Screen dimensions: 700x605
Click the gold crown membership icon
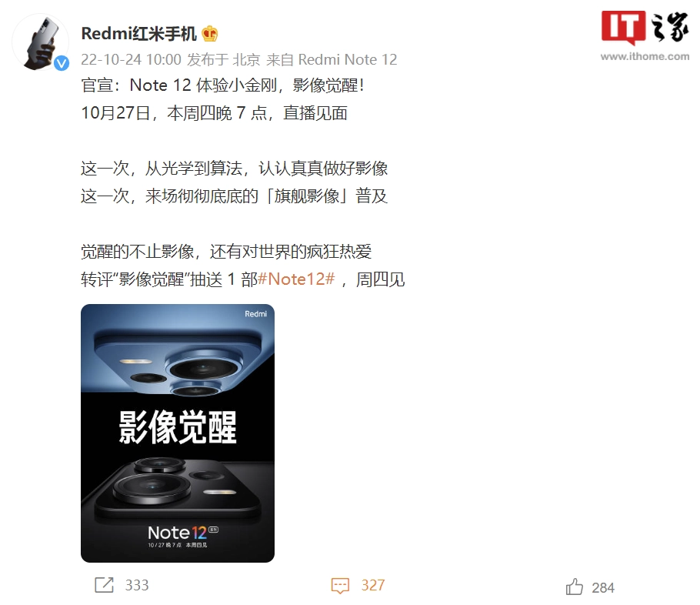[210, 34]
